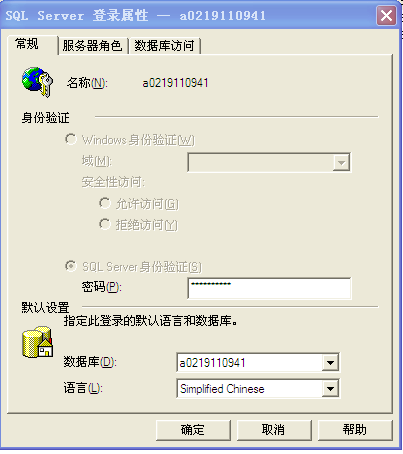Click the login name text a0219110941
This screenshot has height=454, width=403.
coord(175,83)
